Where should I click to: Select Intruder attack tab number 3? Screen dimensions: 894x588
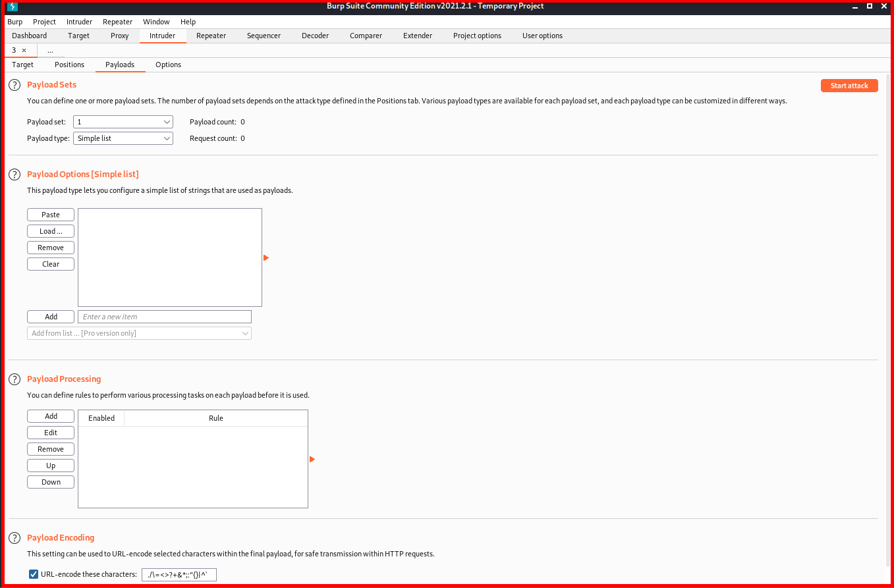(14, 50)
